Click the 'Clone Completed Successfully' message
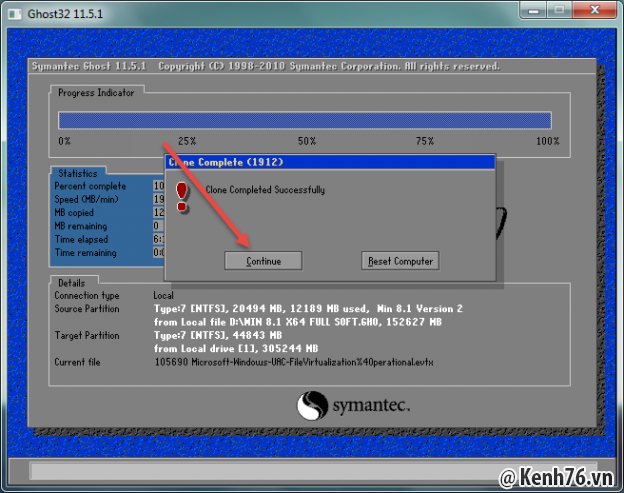This screenshot has width=624, height=493. click(x=265, y=190)
